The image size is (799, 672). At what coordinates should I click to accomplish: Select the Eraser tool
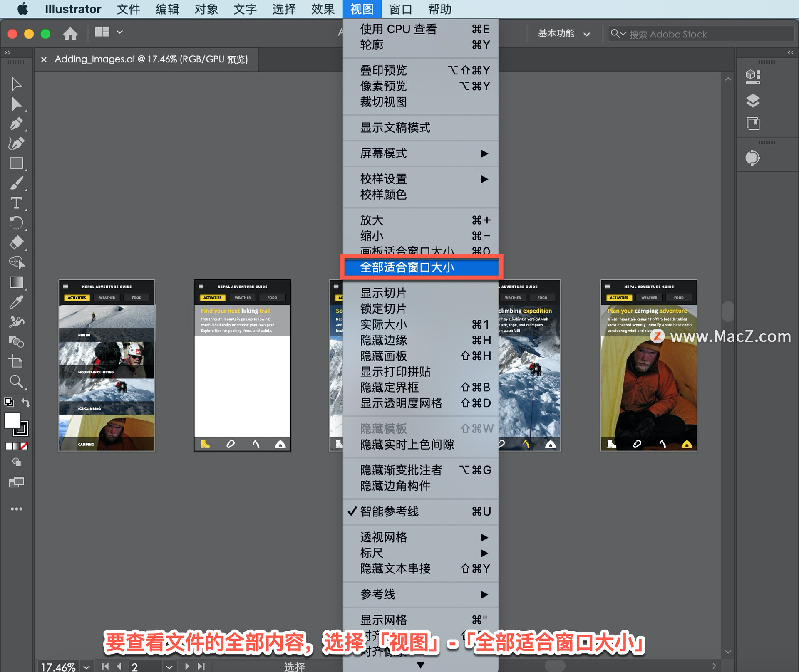17,242
